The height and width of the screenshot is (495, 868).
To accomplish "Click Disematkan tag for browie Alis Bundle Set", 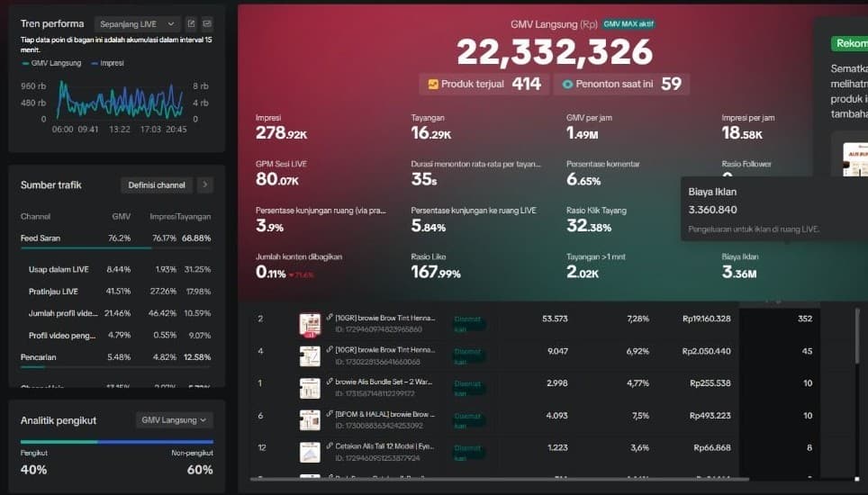I will (x=469, y=388).
